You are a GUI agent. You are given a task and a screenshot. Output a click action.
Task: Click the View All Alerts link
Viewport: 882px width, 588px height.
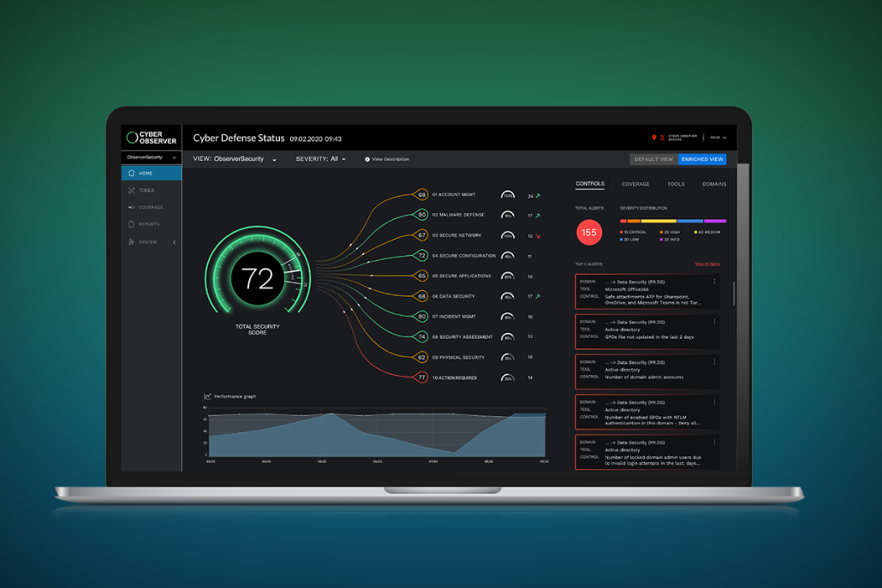pos(707,264)
